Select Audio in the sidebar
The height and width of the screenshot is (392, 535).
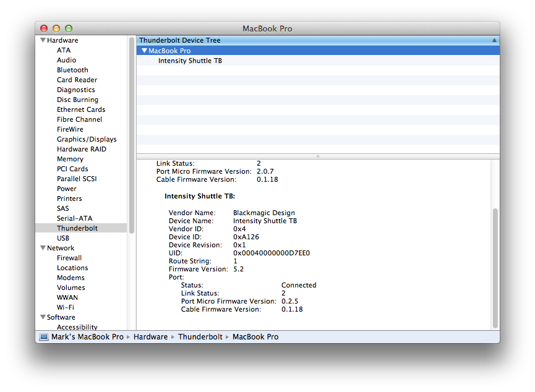coord(67,60)
